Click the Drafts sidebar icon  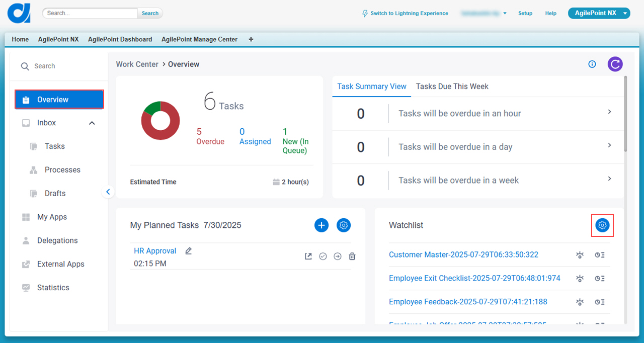click(x=34, y=194)
